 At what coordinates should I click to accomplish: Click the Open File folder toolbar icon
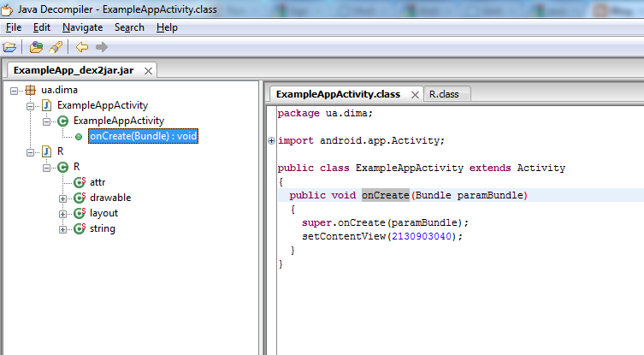pos(9,47)
